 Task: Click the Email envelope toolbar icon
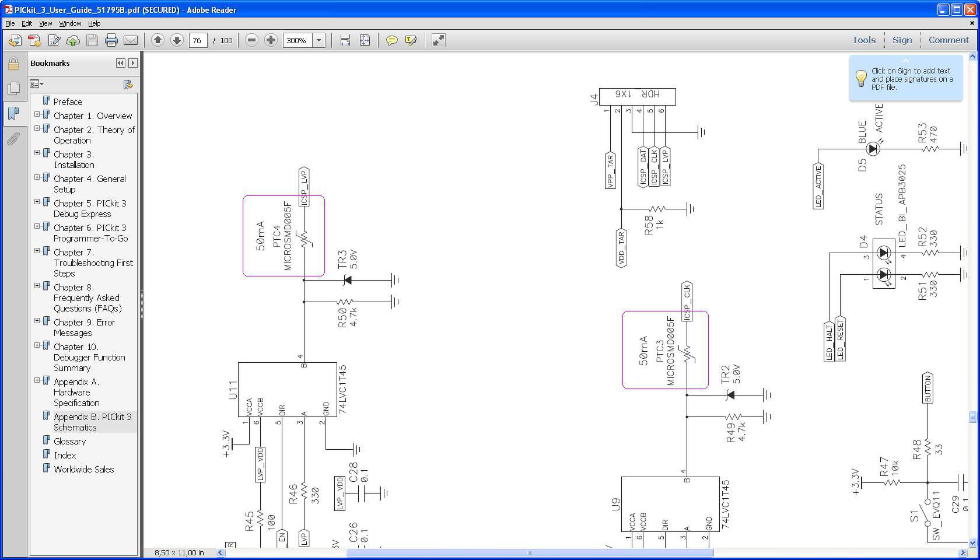tap(131, 40)
